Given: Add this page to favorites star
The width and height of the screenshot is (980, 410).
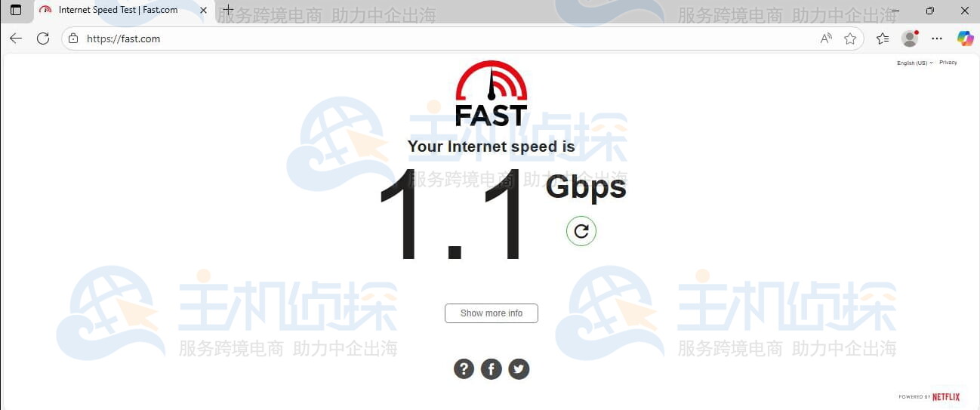Looking at the screenshot, I should pos(850,39).
